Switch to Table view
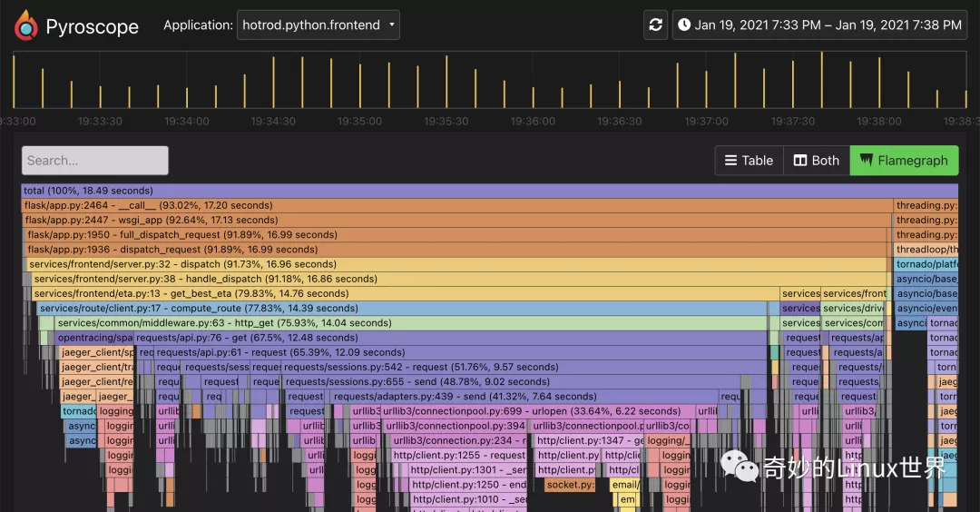This screenshot has width=980, height=512. pyautogui.click(x=749, y=161)
